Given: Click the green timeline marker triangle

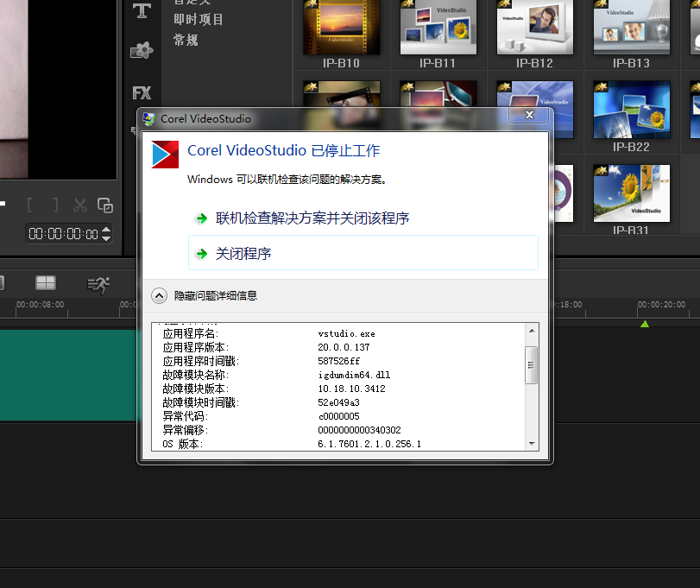Looking at the screenshot, I should [x=644, y=324].
